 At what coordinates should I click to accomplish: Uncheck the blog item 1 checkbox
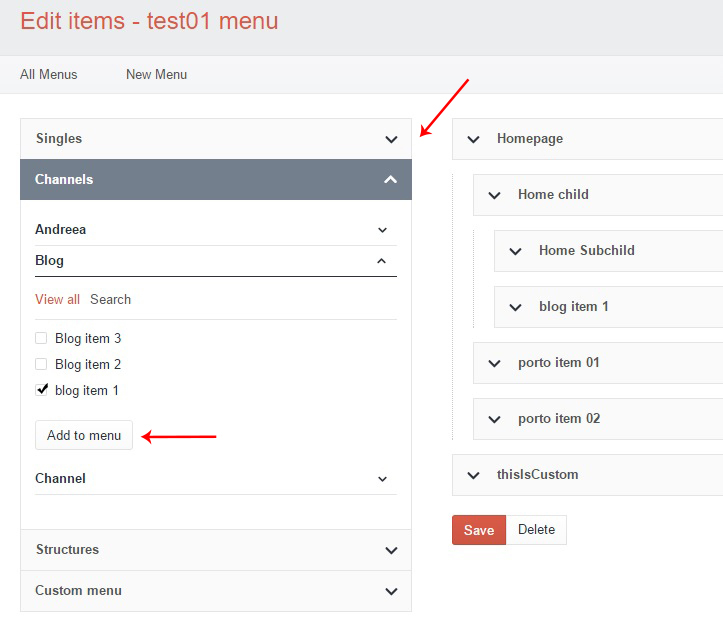42,391
